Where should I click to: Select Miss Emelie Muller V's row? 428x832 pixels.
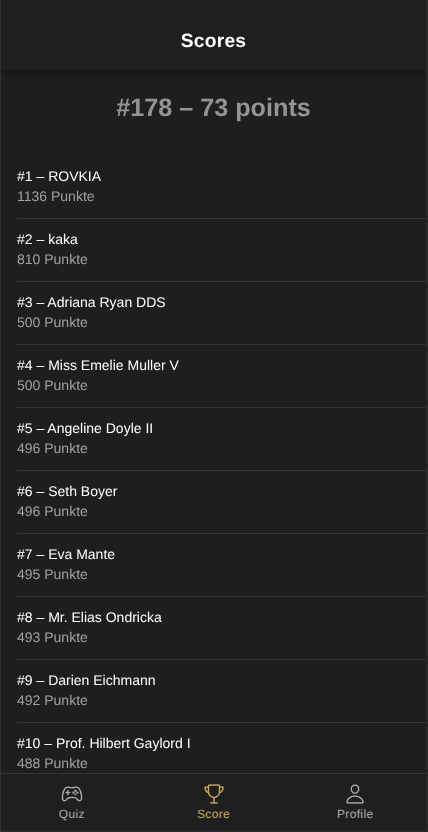point(221,376)
